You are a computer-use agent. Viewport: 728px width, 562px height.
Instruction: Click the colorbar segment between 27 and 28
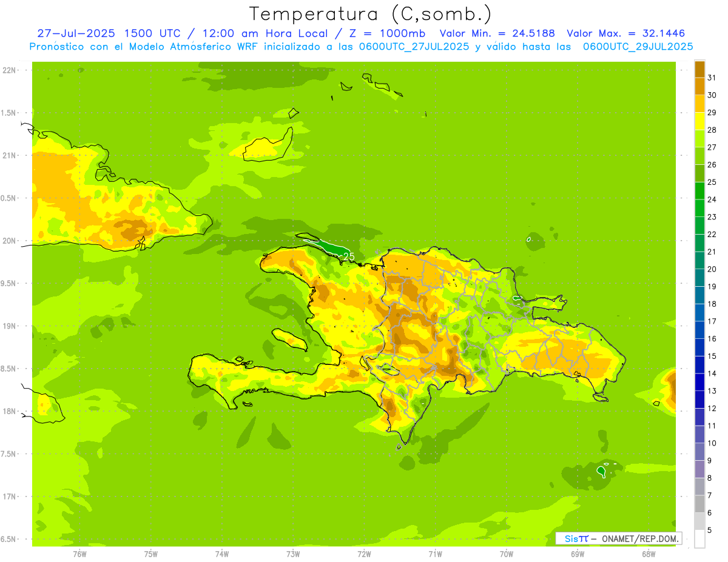(699, 138)
